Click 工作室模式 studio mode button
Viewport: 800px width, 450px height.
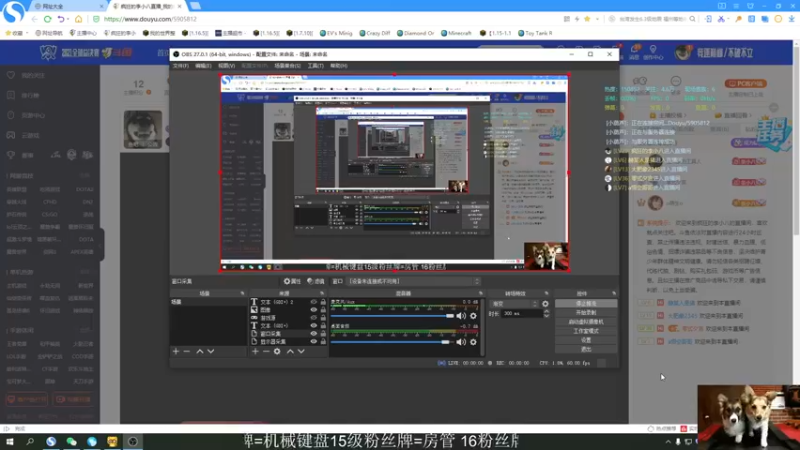586,331
